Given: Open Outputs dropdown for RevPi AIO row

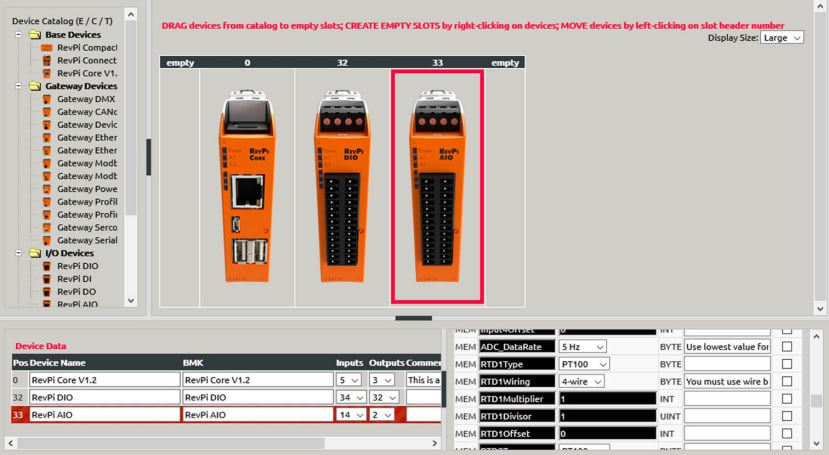Looking at the screenshot, I should pos(382,415).
